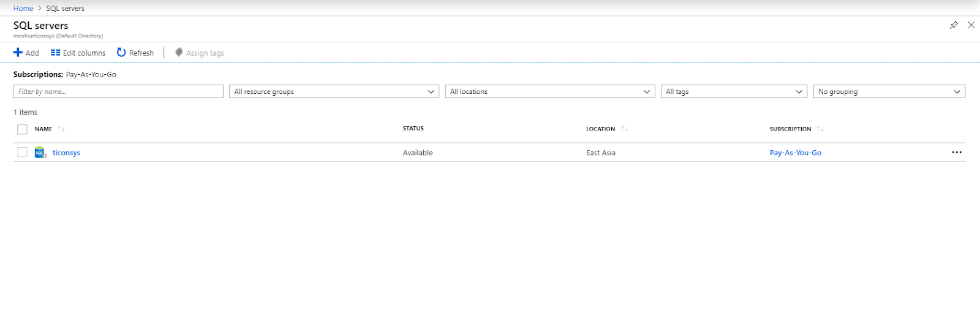Toggle the select-all header checkbox
The height and width of the screenshot is (317, 980).
coord(23,129)
